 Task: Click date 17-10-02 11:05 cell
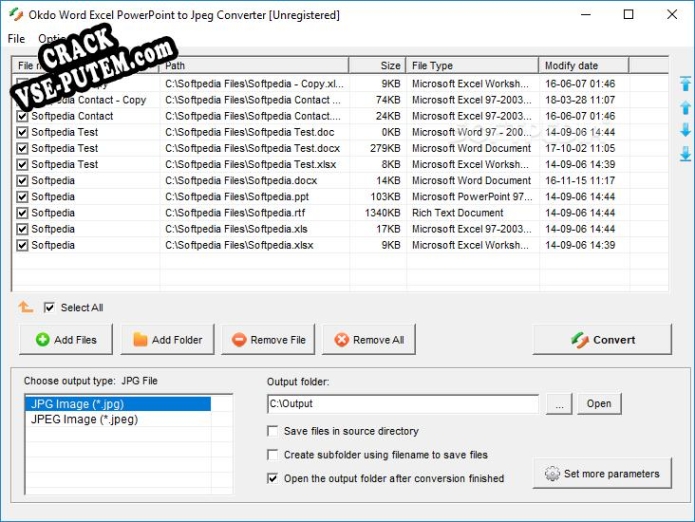click(x=580, y=148)
